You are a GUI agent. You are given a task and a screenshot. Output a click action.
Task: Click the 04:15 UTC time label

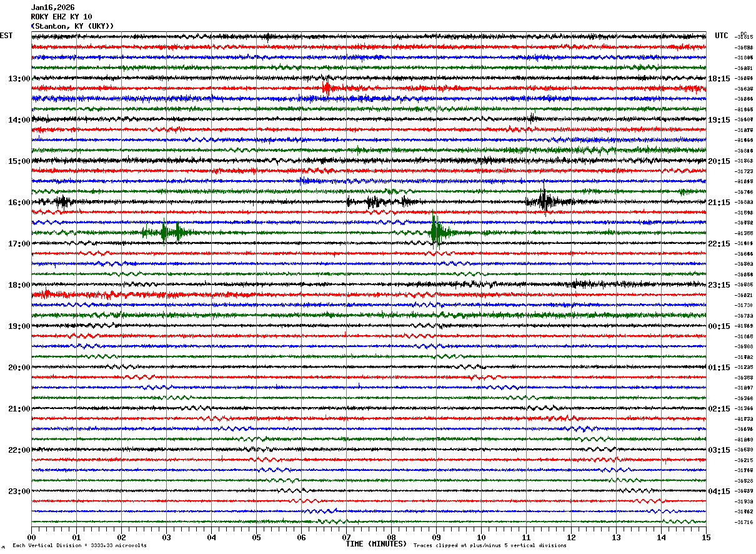(719, 491)
